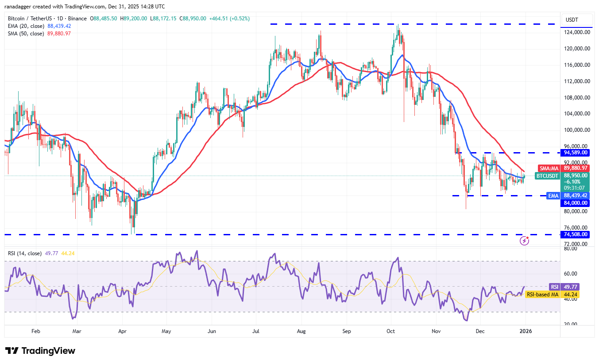The height and width of the screenshot is (364, 599).
Task: Click Feb on the time axis
Action: click(35, 331)
